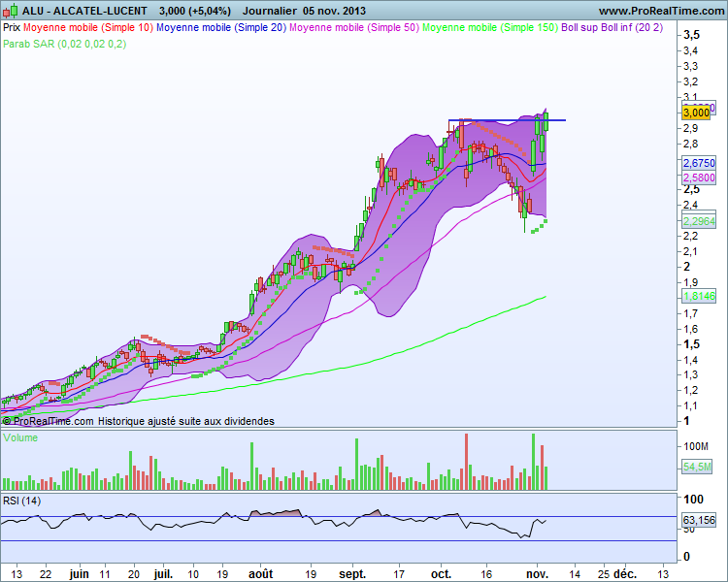Click the 100M volume axis label
Viewport: 728px width, 582px height.
[x=696, y=446]
